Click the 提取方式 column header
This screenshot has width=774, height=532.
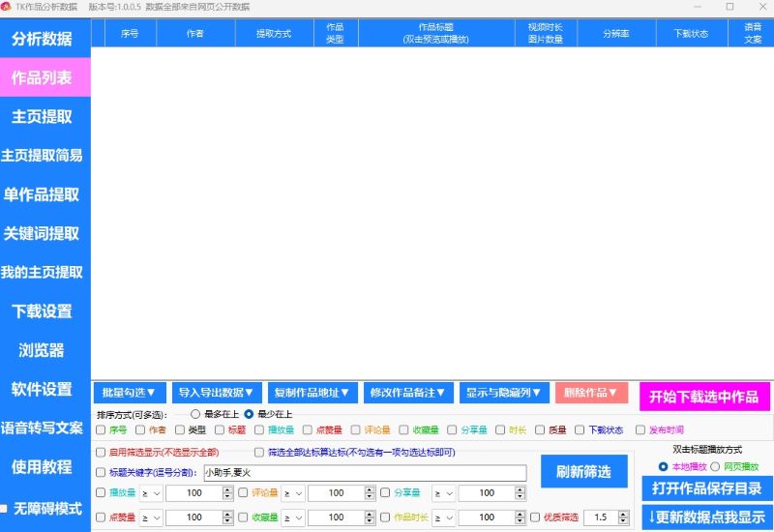[274, 34]
